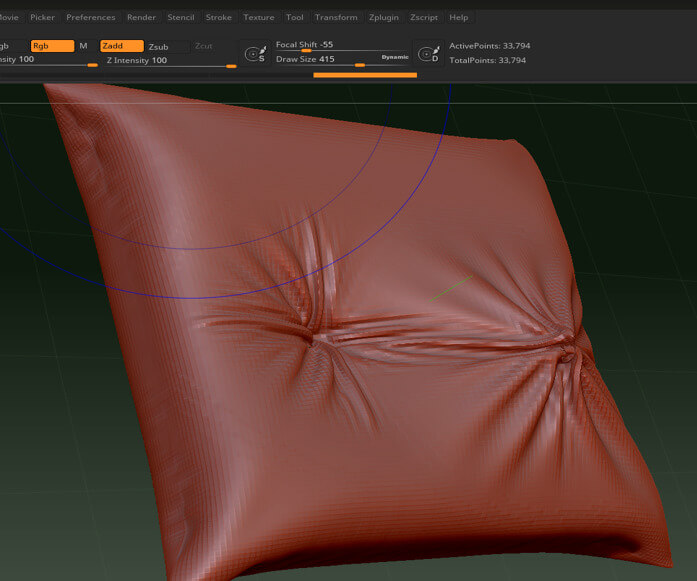Open the Texture menu

click(259, 18)
